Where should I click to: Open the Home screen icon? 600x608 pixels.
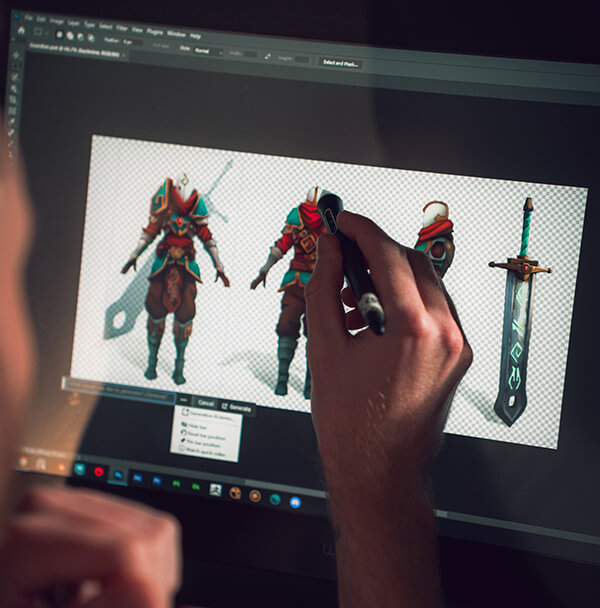click(21, 30)
